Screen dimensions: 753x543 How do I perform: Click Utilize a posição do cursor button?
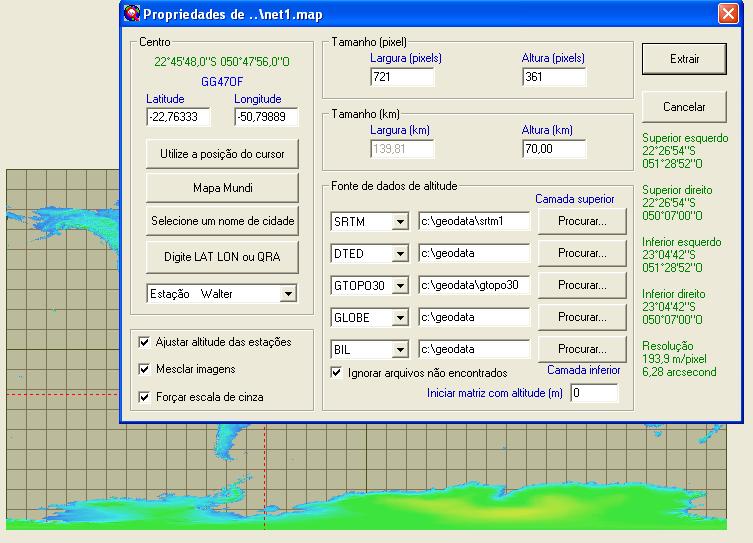click(x=222, y=154)
